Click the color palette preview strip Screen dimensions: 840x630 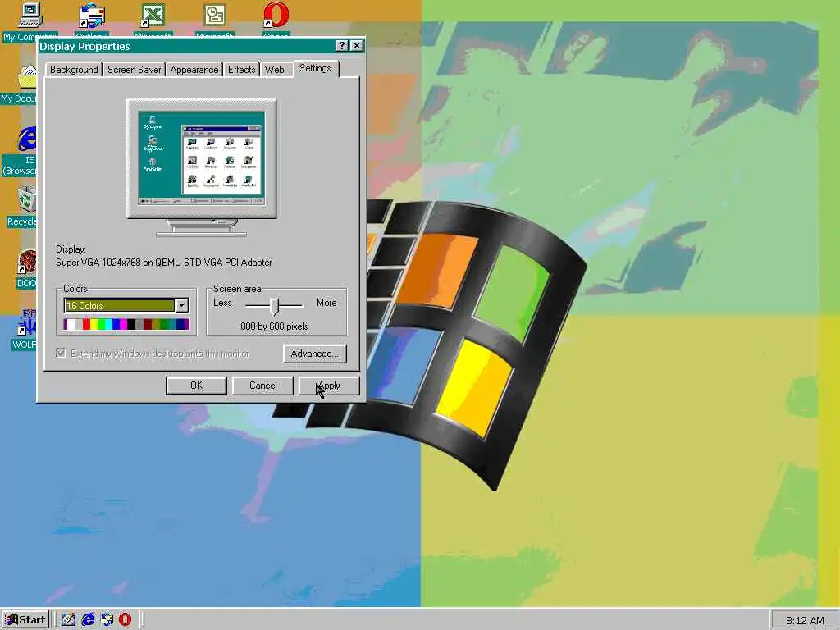coord(126,324)
